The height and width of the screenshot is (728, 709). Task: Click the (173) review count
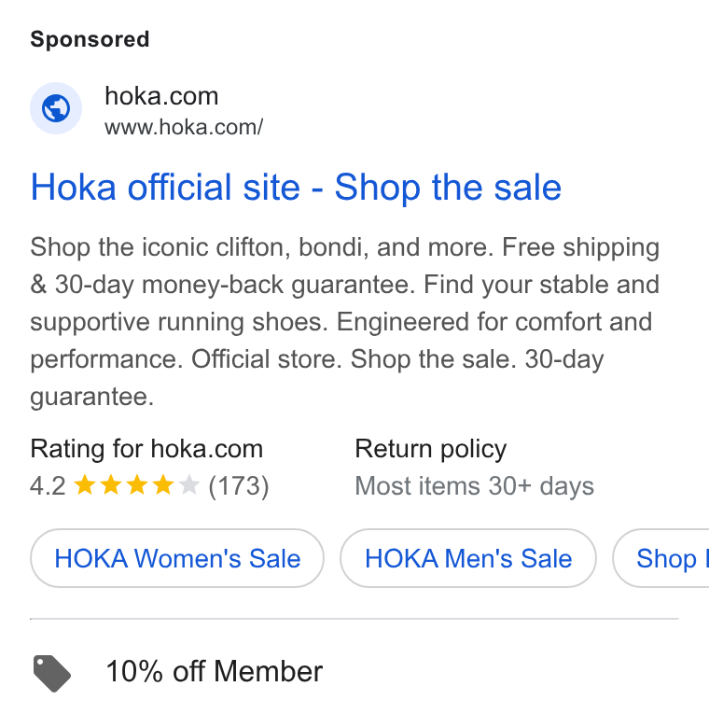pos(239,486)
